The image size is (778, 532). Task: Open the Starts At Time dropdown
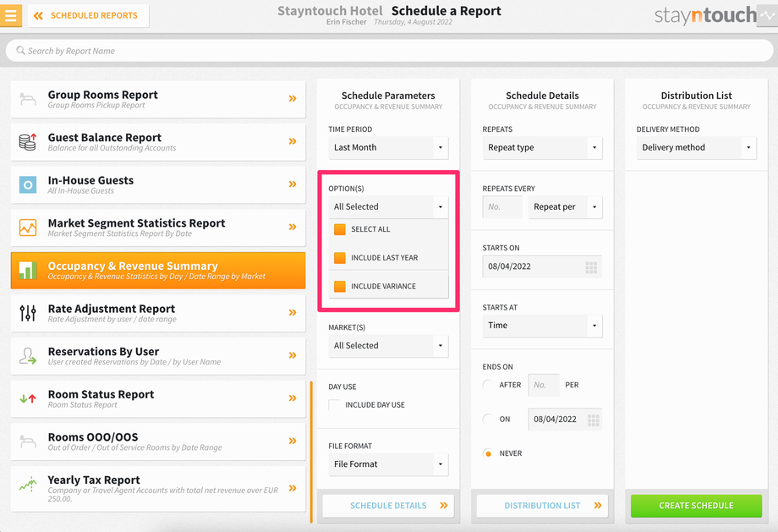tap(542, 326)
